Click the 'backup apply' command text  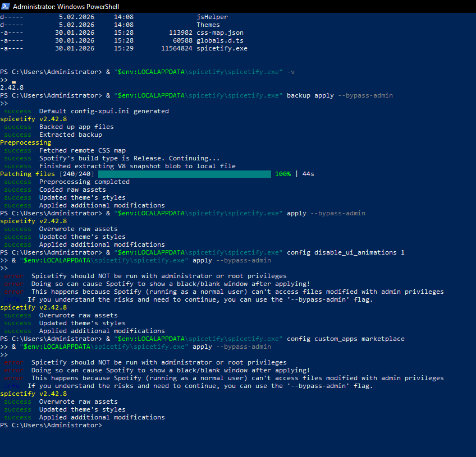[310, 95]
